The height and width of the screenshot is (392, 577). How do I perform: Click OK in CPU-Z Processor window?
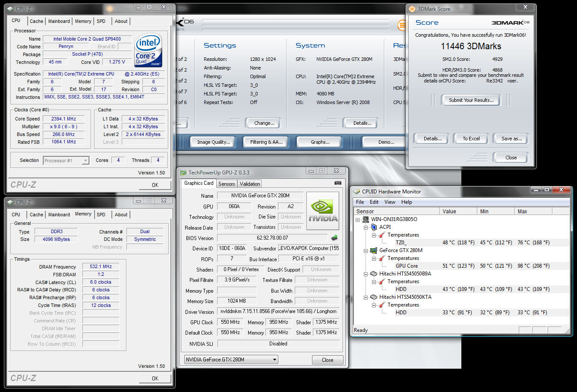coord(155,185)
